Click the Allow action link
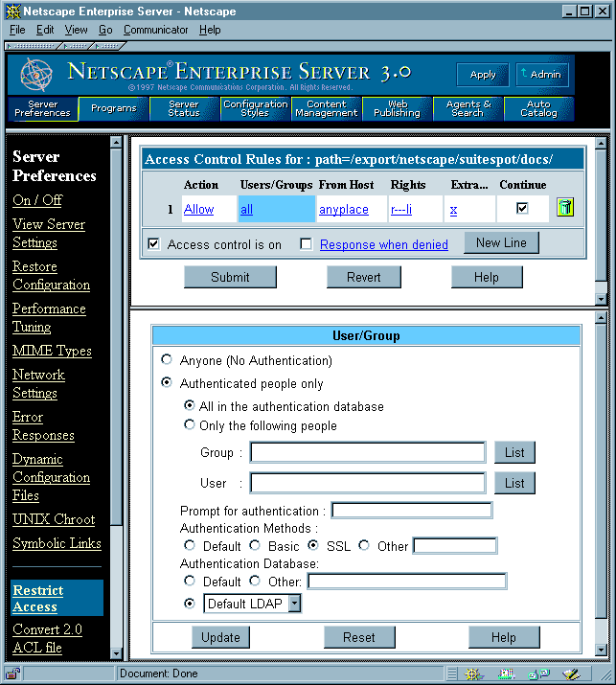616x685 pixels. tap(198, 209)
